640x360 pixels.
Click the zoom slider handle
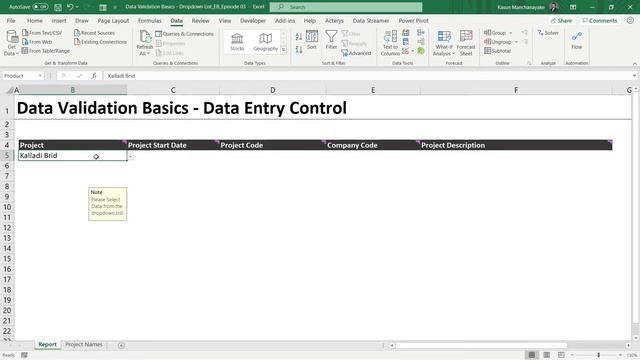(598, 355)
